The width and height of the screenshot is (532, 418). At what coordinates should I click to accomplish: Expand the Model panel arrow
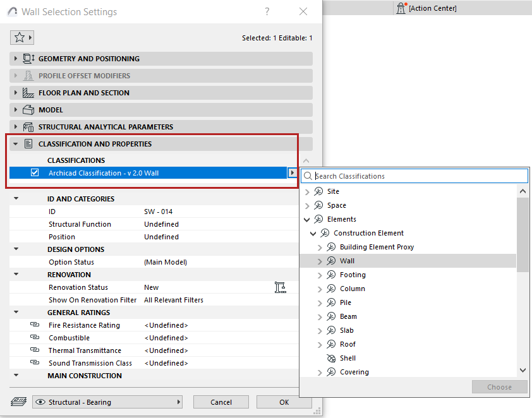(15, 110)
